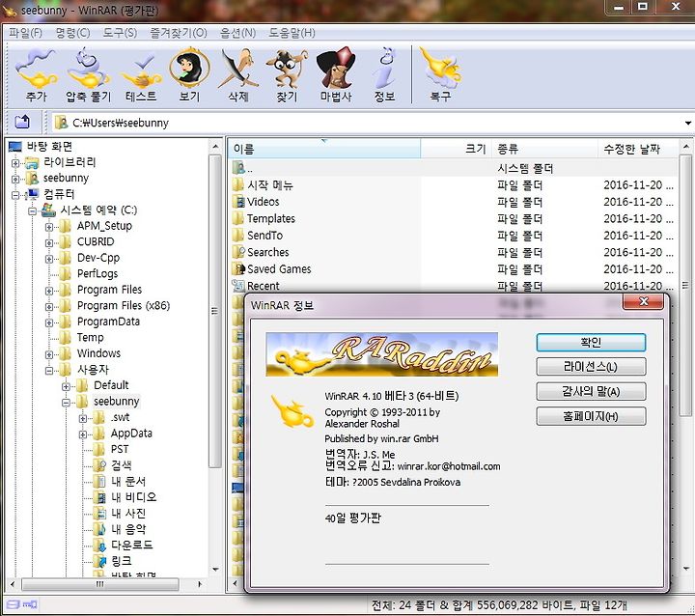Expand the Windows tree node
This screenshot has height=616, width=695.
click(49, 354)
